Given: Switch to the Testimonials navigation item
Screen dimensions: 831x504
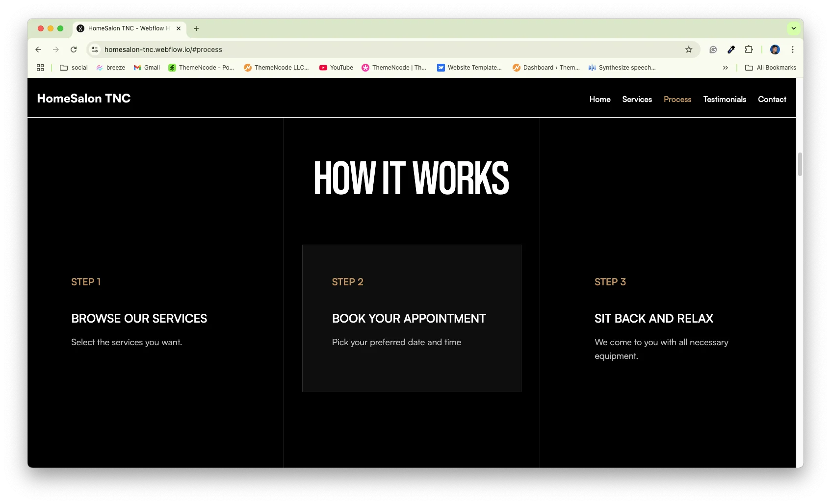Looking at the screenshot, I should point(725,99).
